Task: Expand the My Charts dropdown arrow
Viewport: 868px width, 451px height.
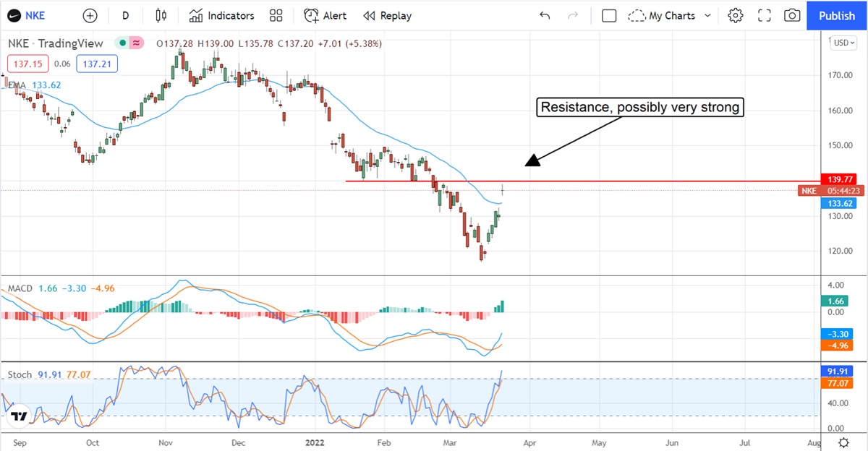Action: pos(707,15)
